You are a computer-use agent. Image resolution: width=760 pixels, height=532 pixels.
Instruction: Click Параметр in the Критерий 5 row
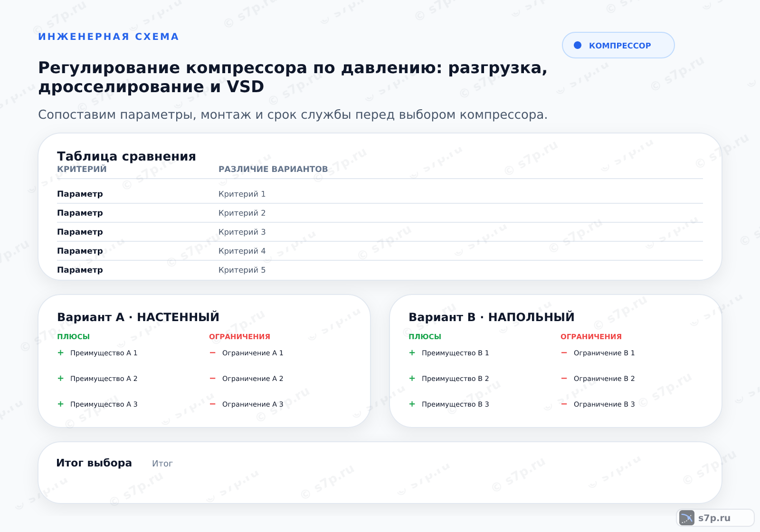(x=80, y=270)
